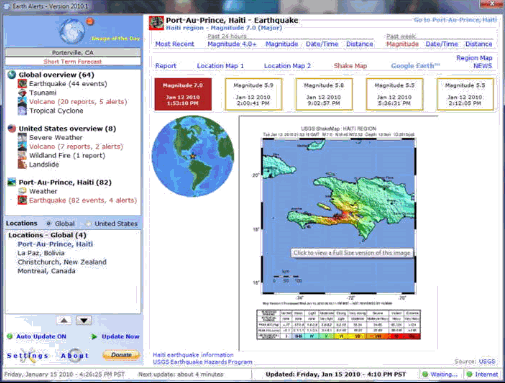Screen dimensions: 505x383
Task: Click the Porterville, CA location bar
Action: tap(73, 52)
